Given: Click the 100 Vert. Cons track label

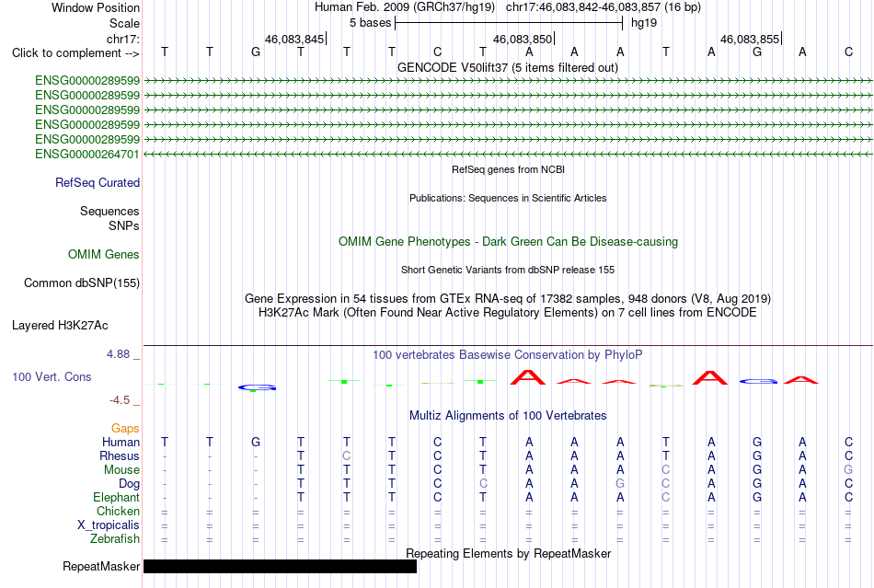Looking at the screenshot, I should pyautogui.click(x=52, y=377).
